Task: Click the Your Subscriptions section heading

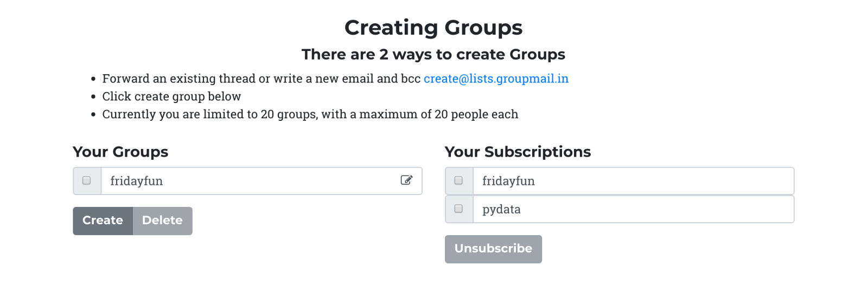Action: (x=518, y=152)
